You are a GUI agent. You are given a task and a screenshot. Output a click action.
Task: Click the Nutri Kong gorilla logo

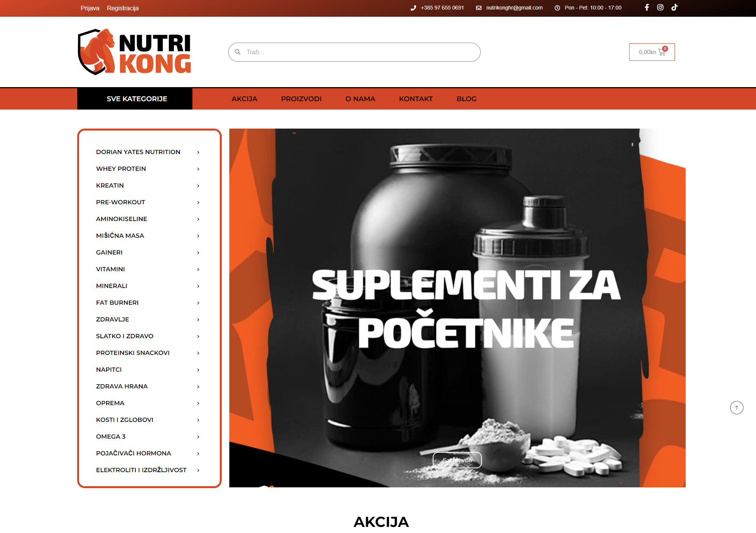click(134, 52)
